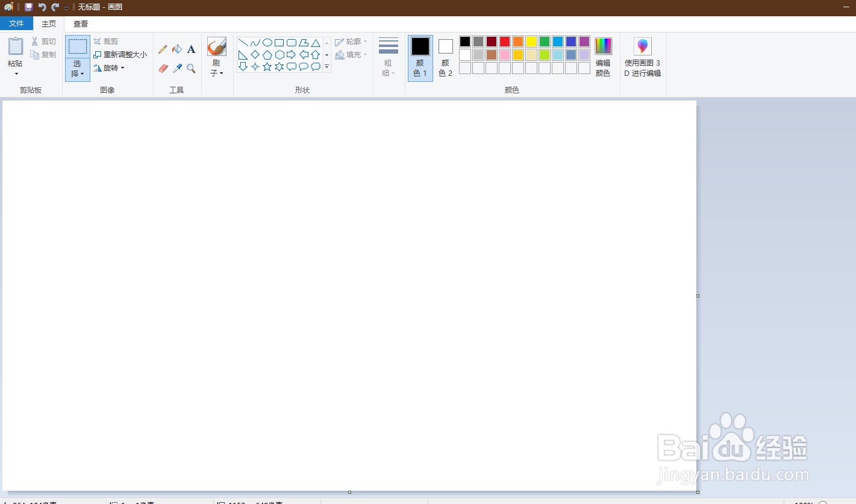Choose the Pentagon shape
Viewport: 856px width, 504px height.
(267, 55)
